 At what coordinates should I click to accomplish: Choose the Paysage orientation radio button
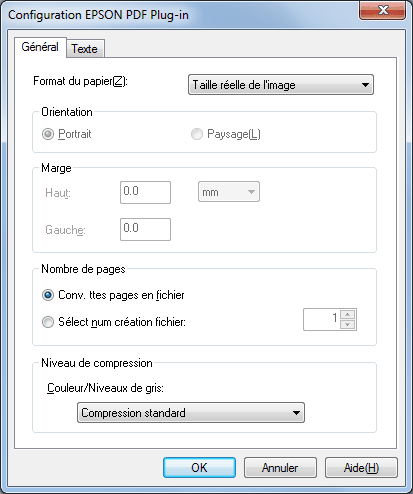(x=197, y=134)
